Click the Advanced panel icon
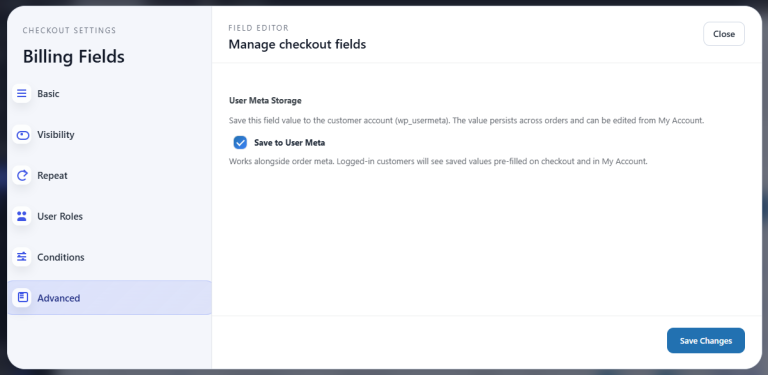768x375 pixels. point(22,298)
